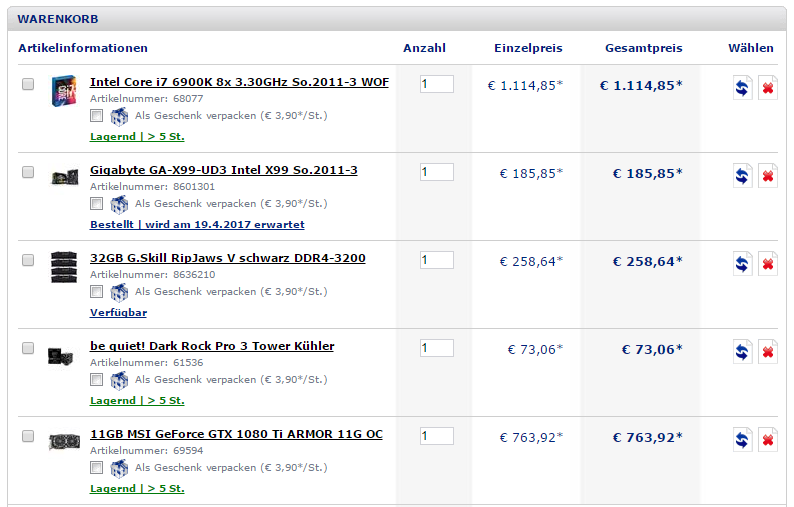
Task: Click gift box icon for Gigabyte GA-X99-UD3
Action: click(x=120, y=205)
